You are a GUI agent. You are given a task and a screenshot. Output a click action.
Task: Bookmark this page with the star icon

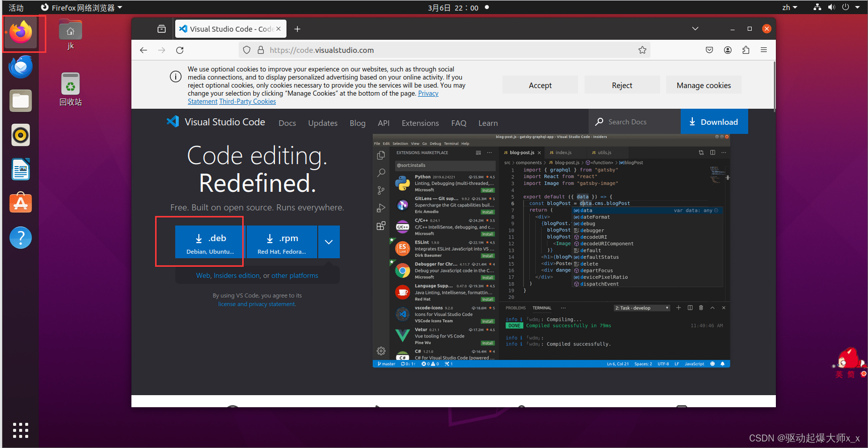coord(642,50)
